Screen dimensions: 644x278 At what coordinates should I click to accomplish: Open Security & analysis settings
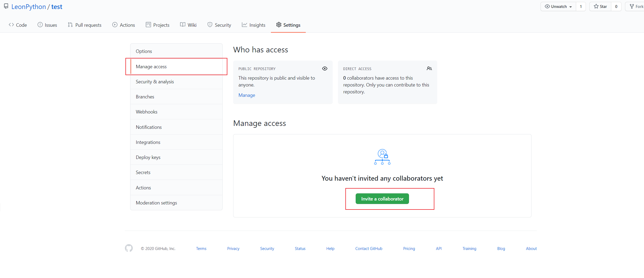176,82
